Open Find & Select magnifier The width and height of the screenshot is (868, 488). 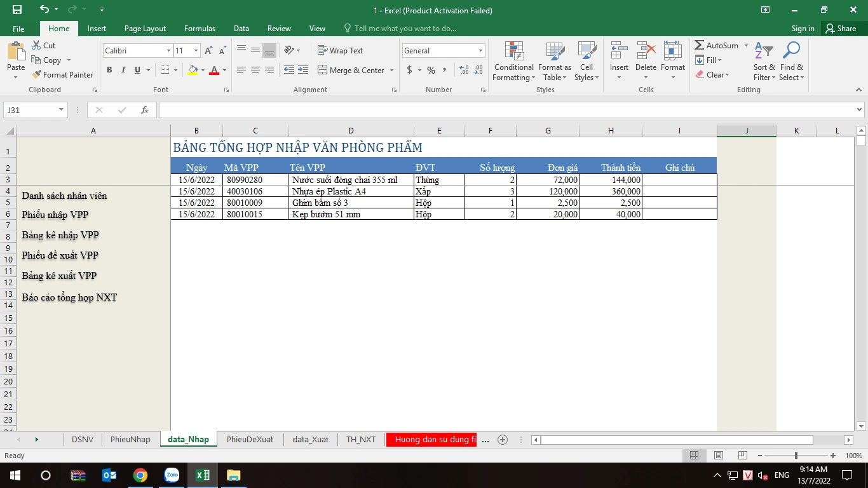(792, 62)
